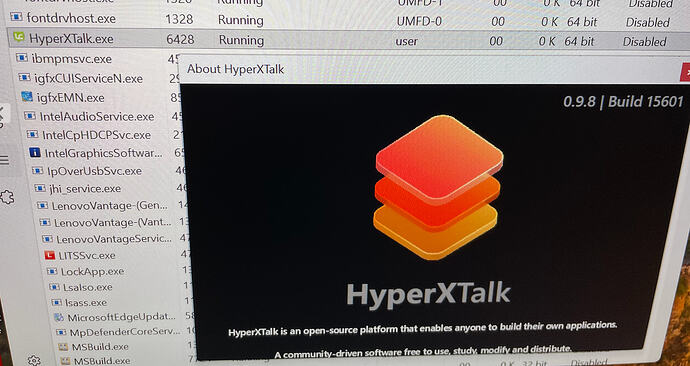Click the lsass.exe process icon
The image size is (690, 366).
click(x=56, y=302)
